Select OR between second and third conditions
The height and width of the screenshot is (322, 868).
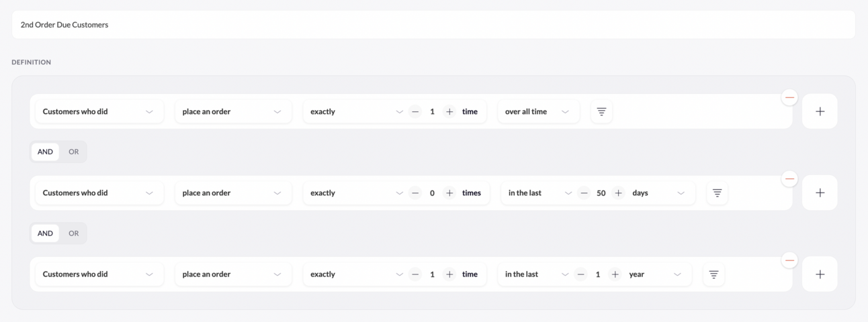73,233
